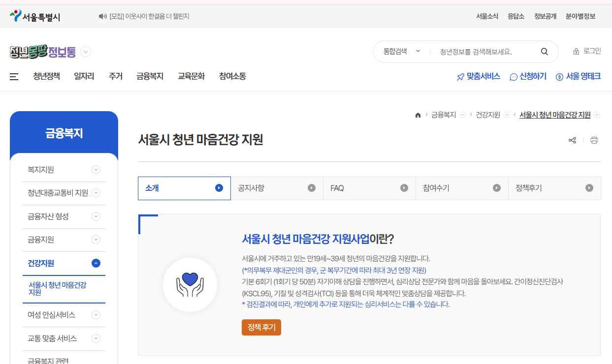Screen dimensions: 612x364
Task: Open the 교육문화 menu
Action: [x=192, y=76]
